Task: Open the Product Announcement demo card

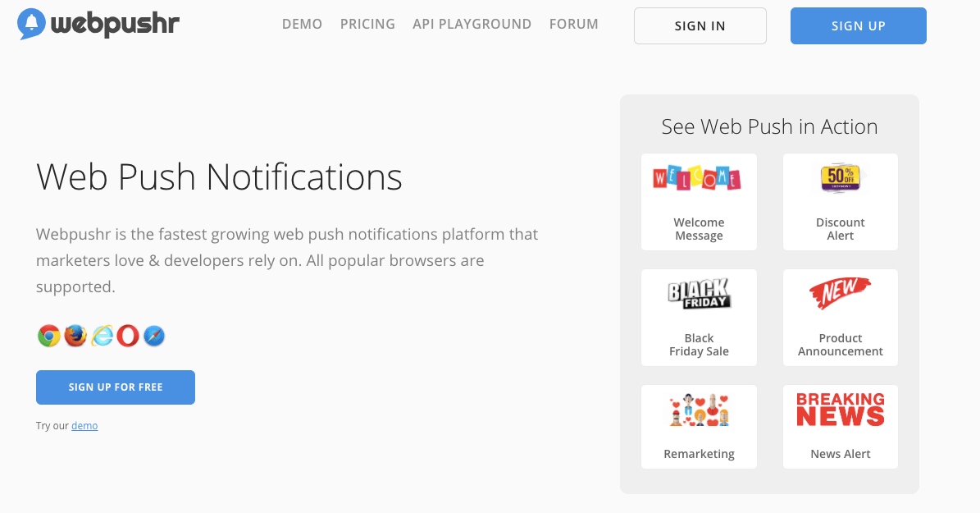Action: (840, 318)
